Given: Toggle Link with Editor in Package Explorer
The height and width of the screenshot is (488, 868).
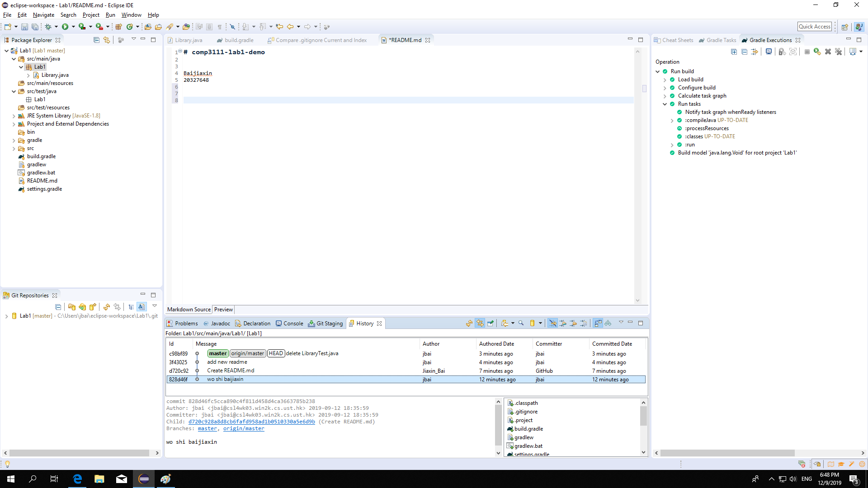Looking at the screenshot, I should pyautogui.click(x=107, y=40).
